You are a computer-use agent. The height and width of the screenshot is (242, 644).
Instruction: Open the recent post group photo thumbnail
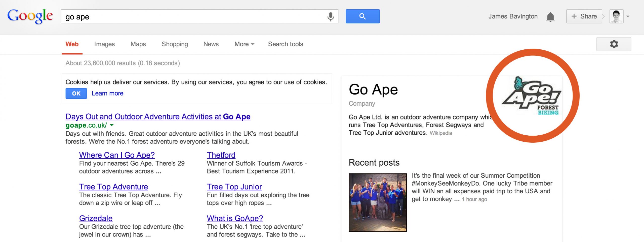tap(378, 202)
